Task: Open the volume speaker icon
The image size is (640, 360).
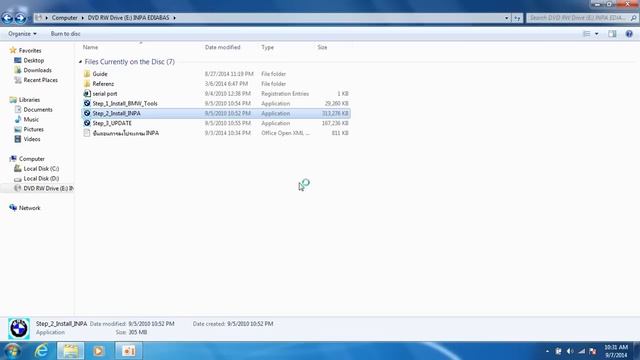Action: point(570,351)
